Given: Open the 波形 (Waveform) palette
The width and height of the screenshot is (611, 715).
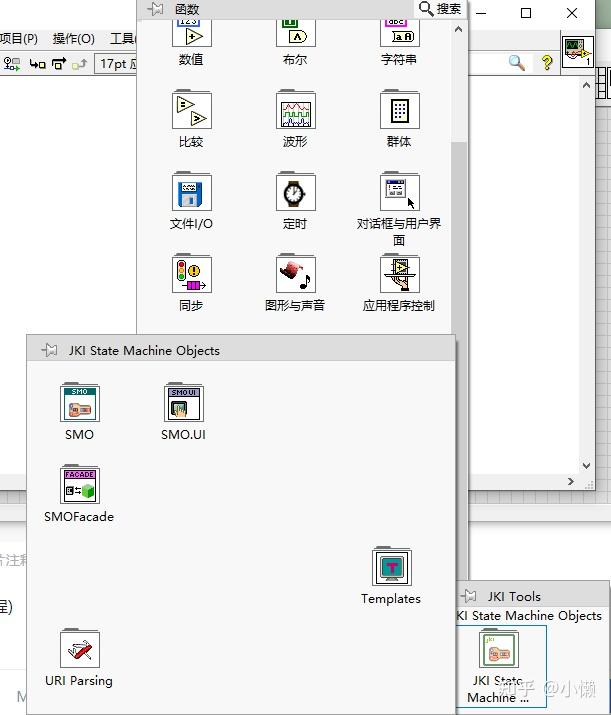Looking at the screenshot, I should point(295,109).
